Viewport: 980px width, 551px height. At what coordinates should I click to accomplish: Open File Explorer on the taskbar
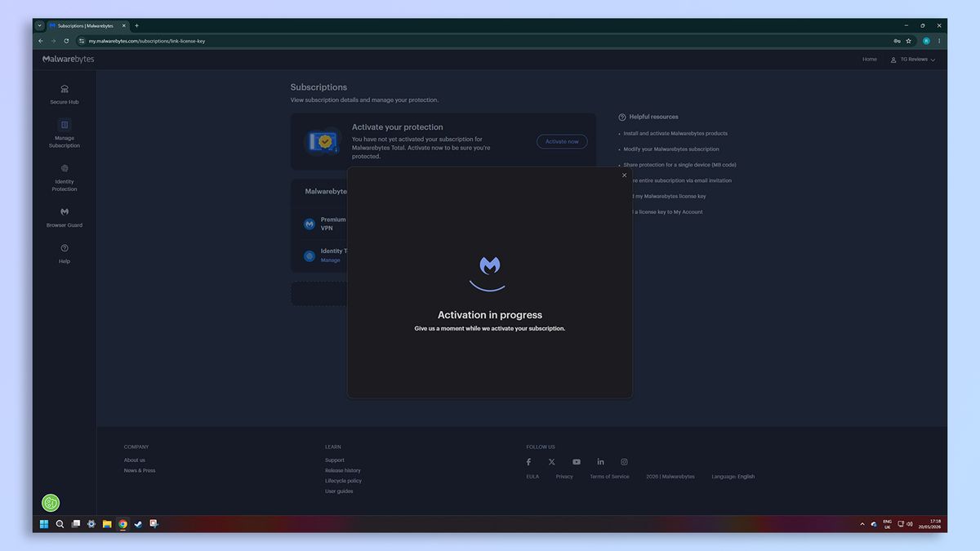107,524
